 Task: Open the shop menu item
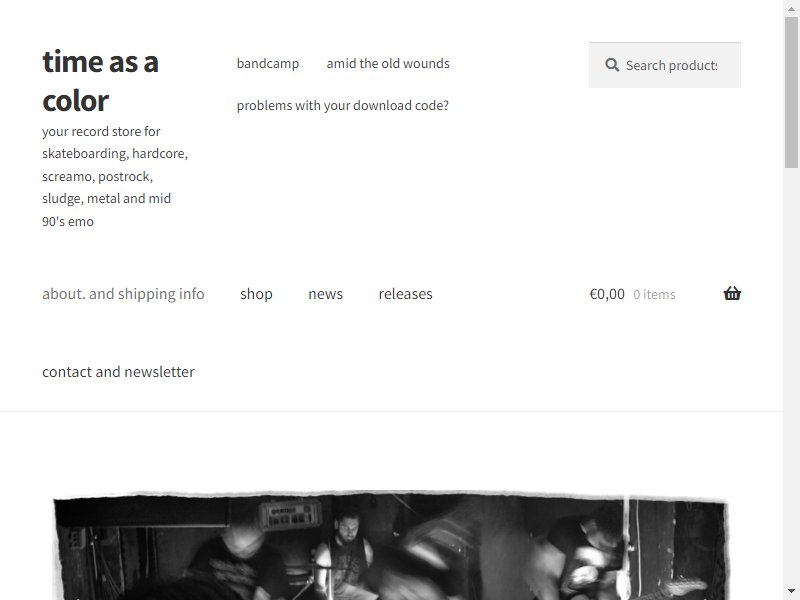point(256,294)
